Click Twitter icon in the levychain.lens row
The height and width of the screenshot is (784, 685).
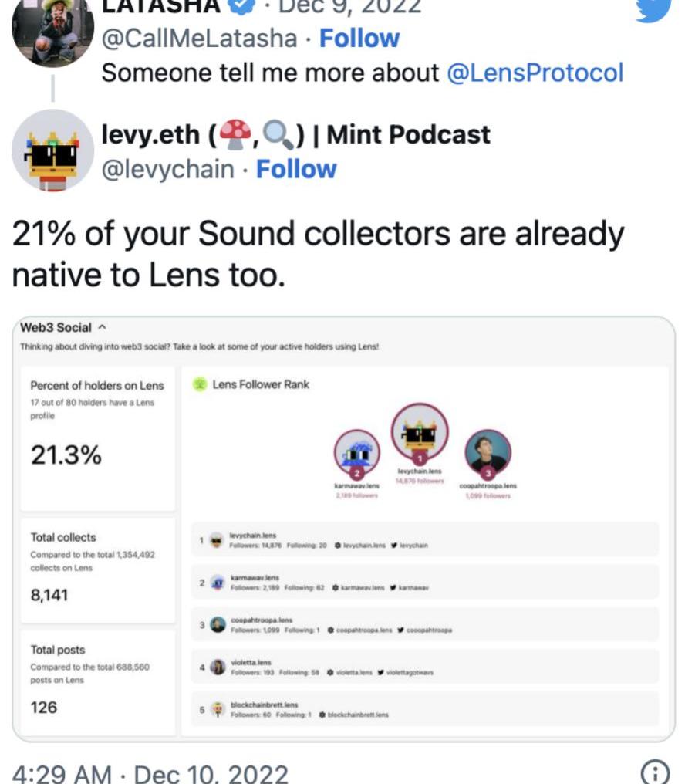pyautogui.click(x=394, y=546)
